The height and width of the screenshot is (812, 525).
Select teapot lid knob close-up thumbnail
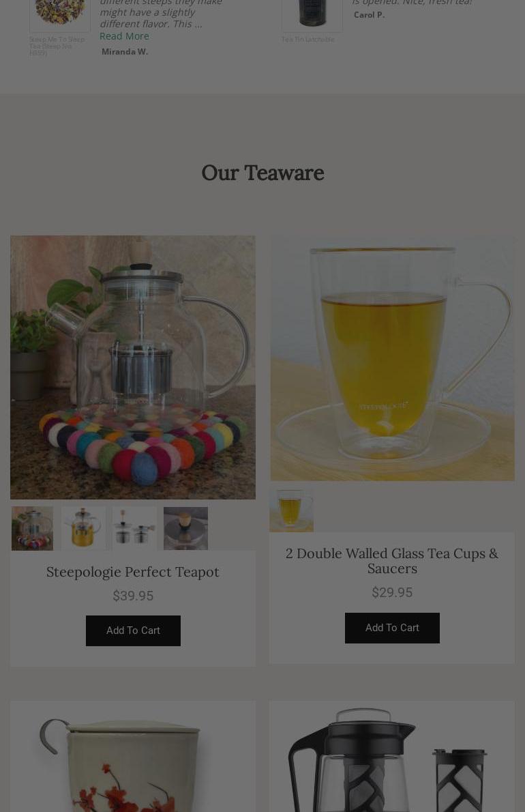tap(185, 528)
